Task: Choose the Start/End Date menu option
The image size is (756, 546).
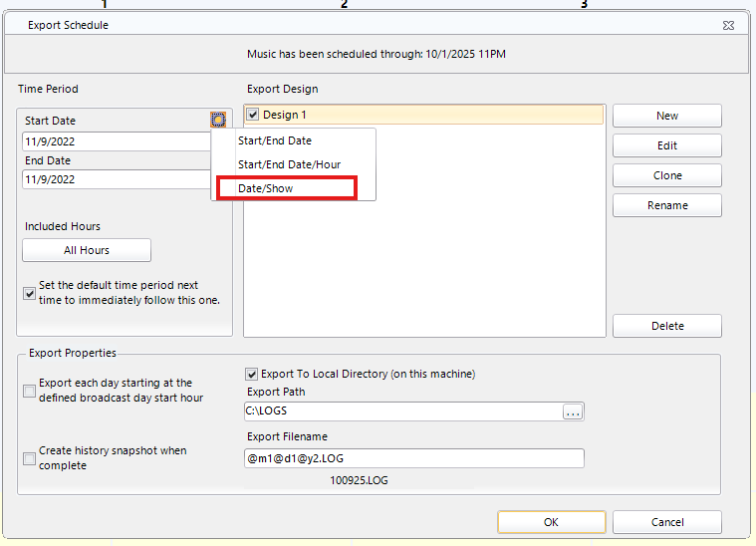Action: 274,140
